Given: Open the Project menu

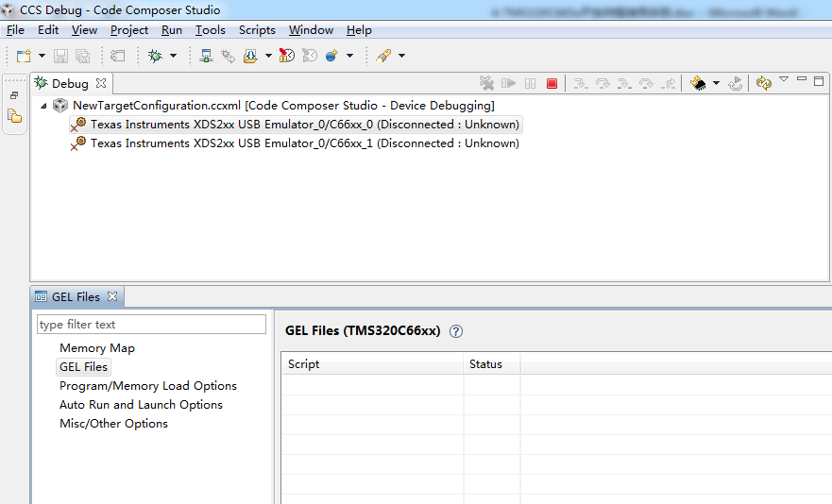Looking at the screenshot, I should click(x=129, y=30).
